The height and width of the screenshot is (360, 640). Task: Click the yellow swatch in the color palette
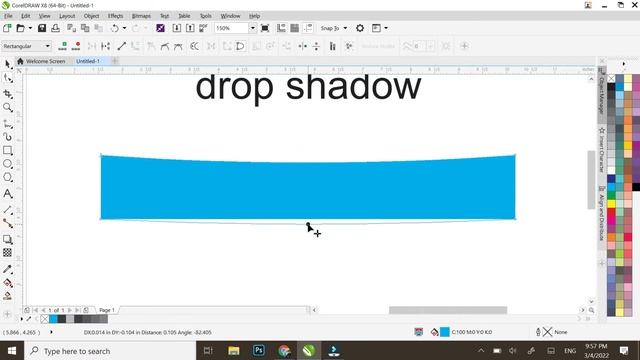611,204
